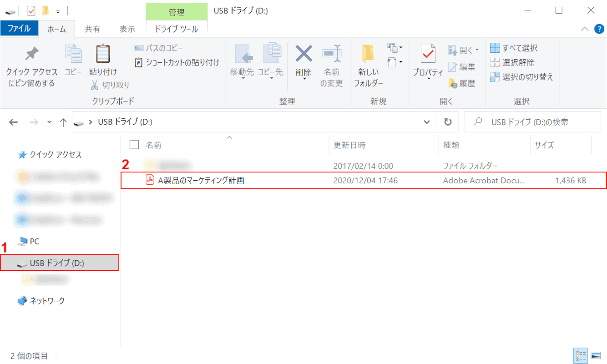Open the Delete dropdown arrow

point(303,79)
